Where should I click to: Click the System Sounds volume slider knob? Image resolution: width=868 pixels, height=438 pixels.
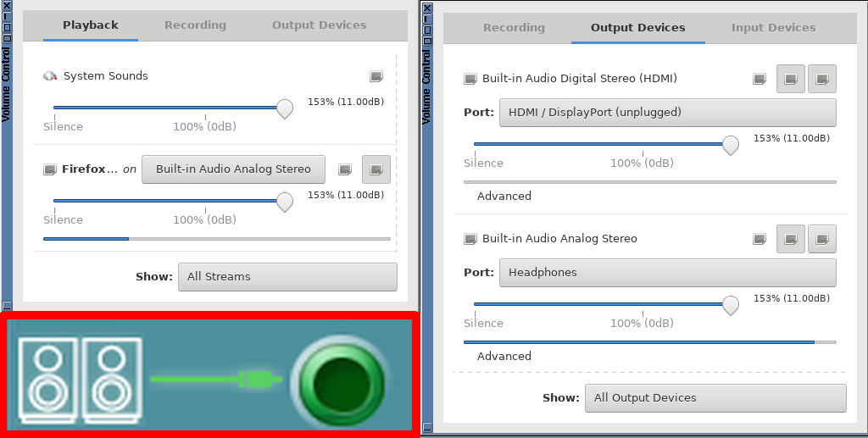285,108
